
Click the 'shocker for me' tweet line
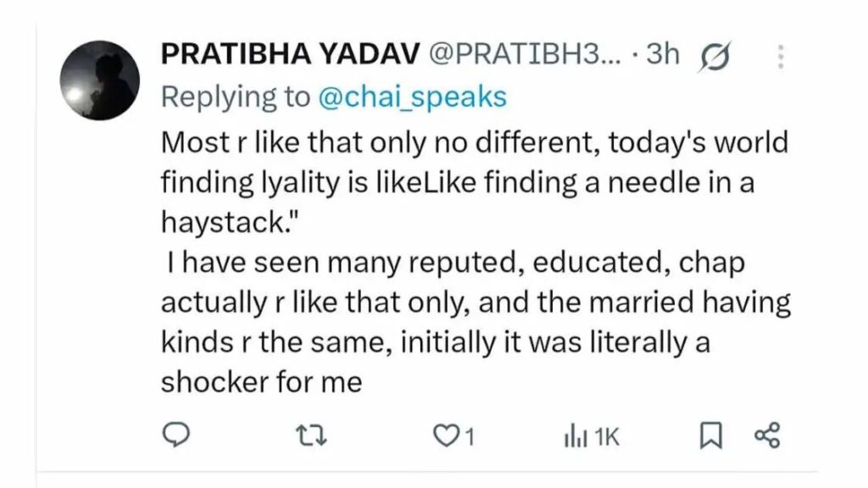point(262,382)
